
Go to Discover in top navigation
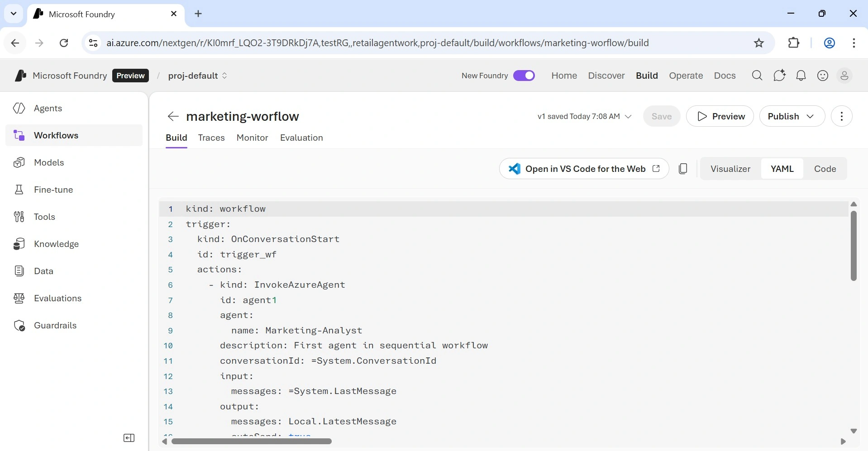[x=606, y=76]
